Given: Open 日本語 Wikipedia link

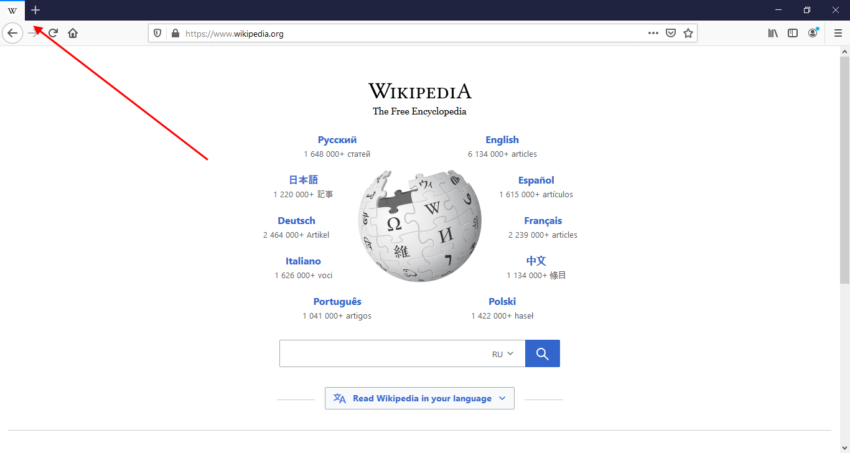Looking at the screenshot, I should 304,180.
